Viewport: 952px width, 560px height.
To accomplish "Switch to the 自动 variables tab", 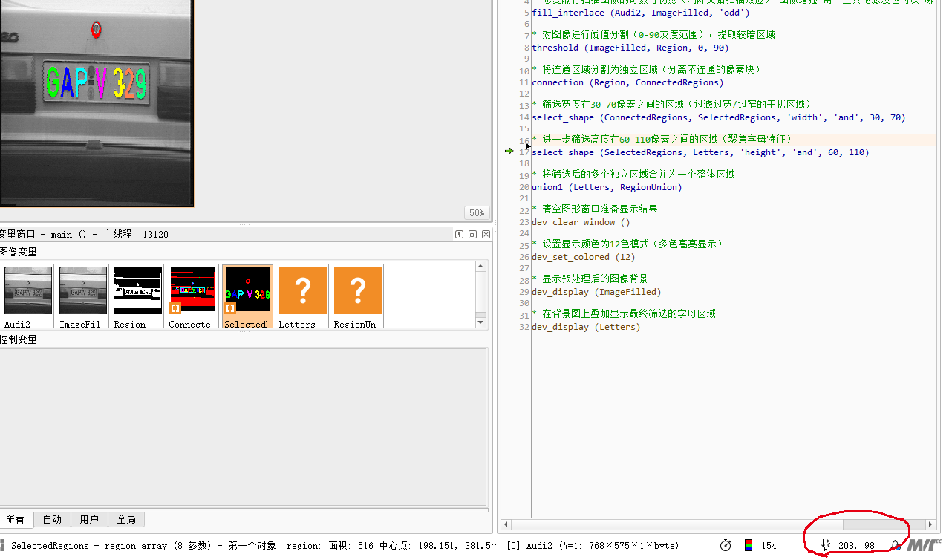I will [52, 519].
